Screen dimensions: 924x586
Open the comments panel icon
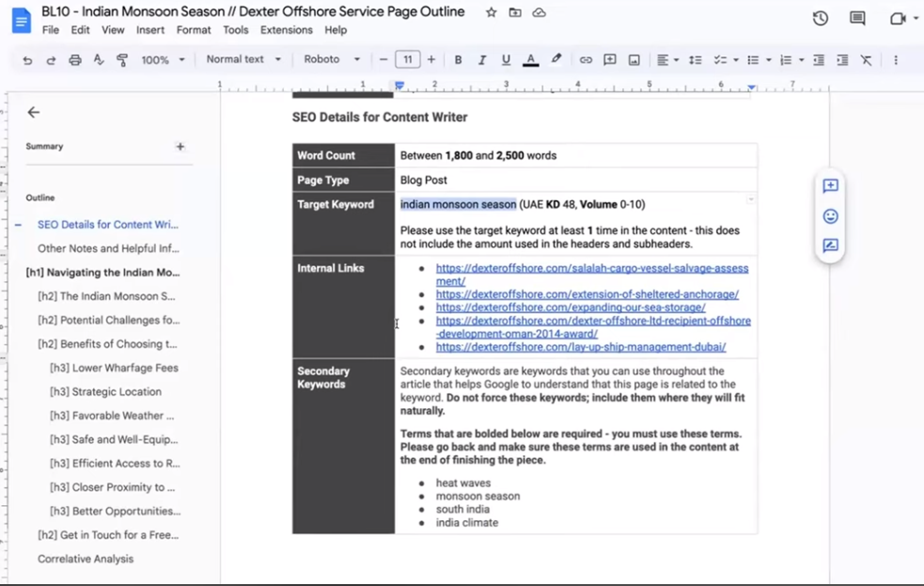pyautogui.click(x=857, y=19)
